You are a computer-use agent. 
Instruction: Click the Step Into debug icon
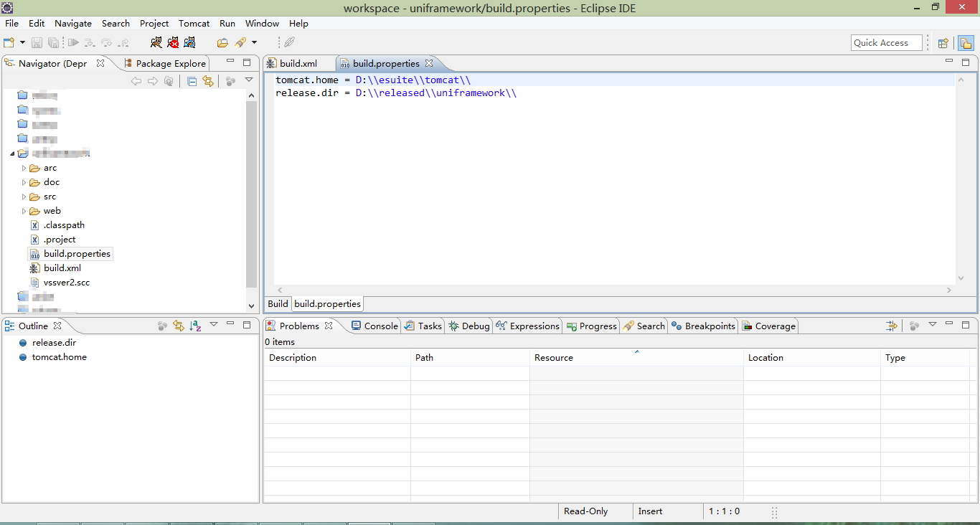90,43
